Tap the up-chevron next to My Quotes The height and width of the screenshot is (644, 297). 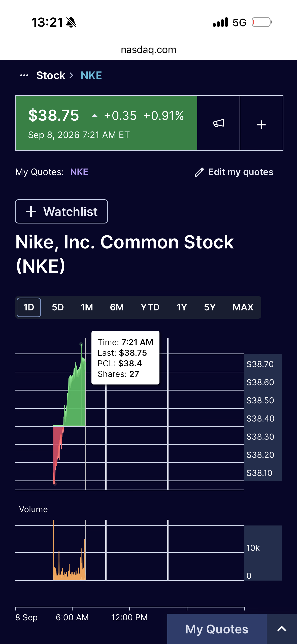(282, 629)
